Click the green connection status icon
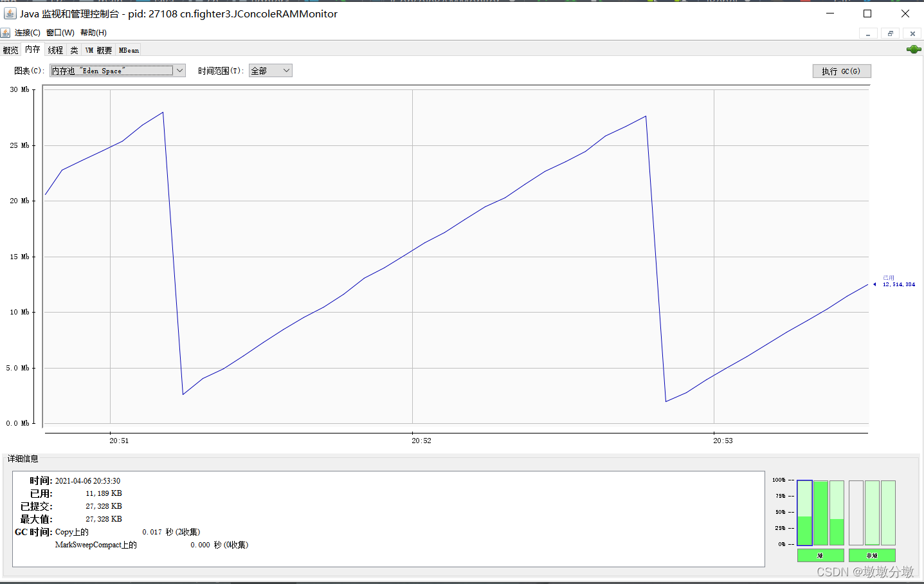The width and height of the screenshot is (924, 584). coord(913,50)
